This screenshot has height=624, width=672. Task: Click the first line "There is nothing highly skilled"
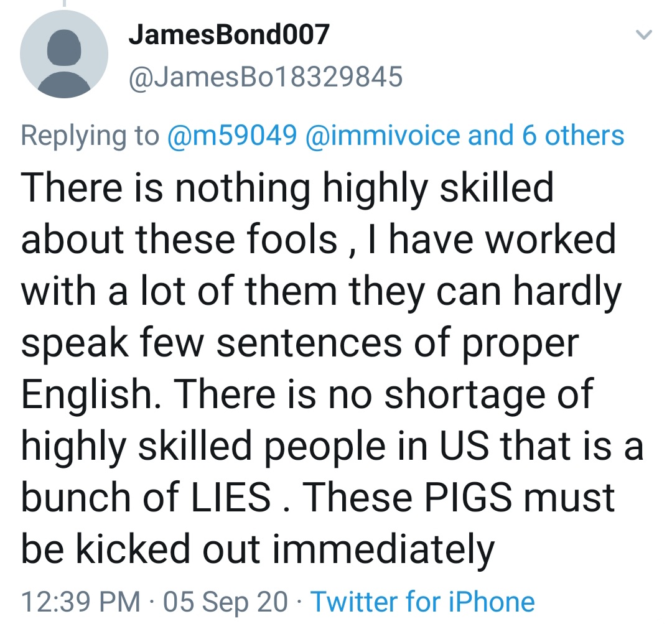coord(287,187)
